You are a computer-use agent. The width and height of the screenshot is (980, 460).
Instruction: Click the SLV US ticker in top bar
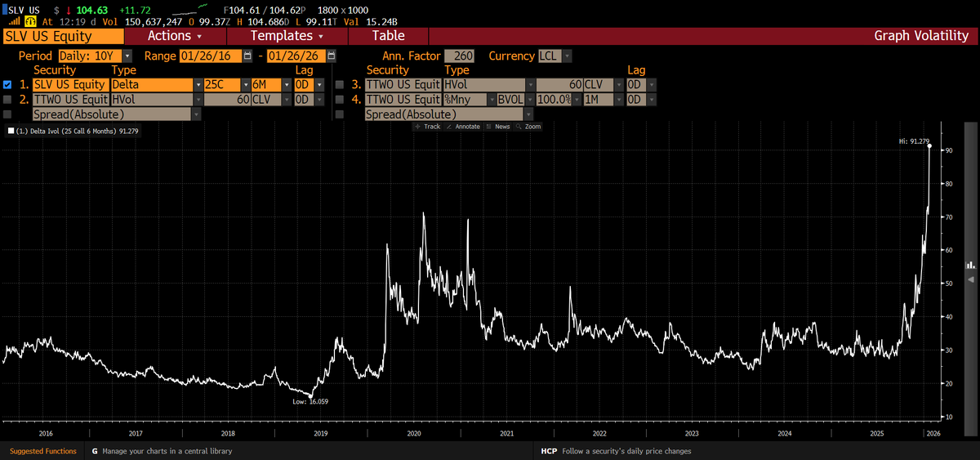(x=25, y=9)
